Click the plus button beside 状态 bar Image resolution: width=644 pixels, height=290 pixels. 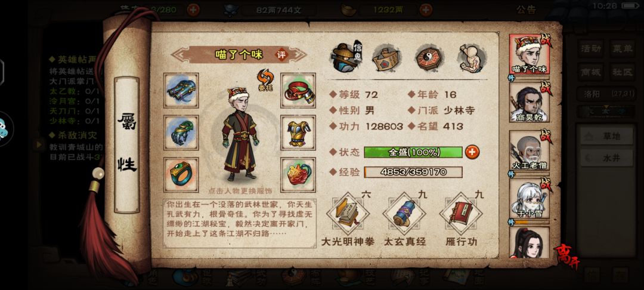pyautogui.click(x=472, y=152)
